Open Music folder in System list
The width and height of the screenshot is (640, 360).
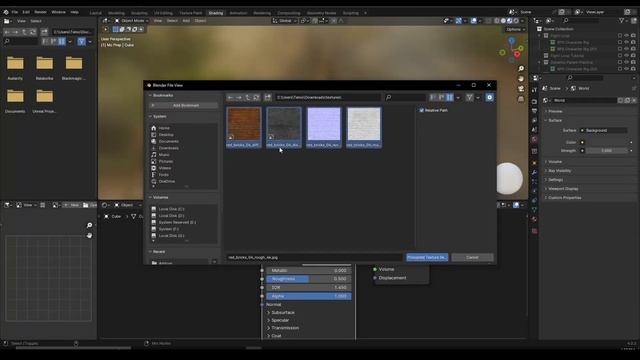pyautogui.click(x=164, y=155)
